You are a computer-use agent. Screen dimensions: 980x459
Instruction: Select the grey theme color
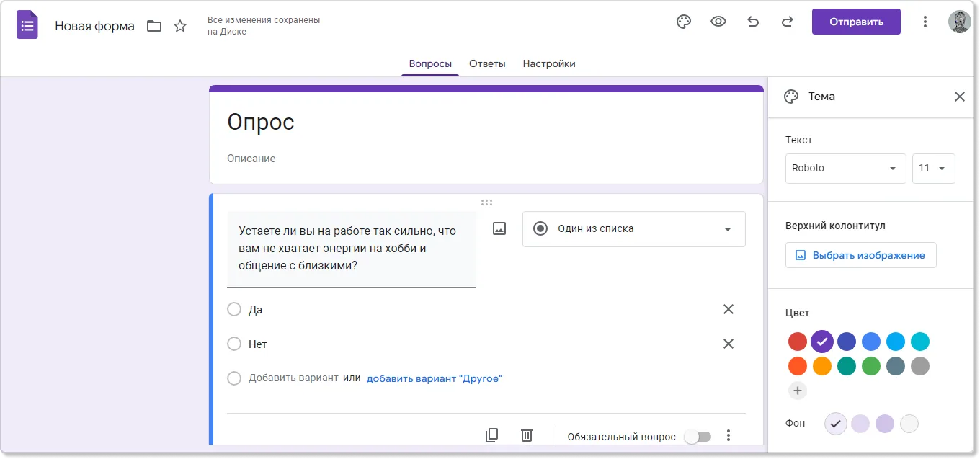[920, 366]
